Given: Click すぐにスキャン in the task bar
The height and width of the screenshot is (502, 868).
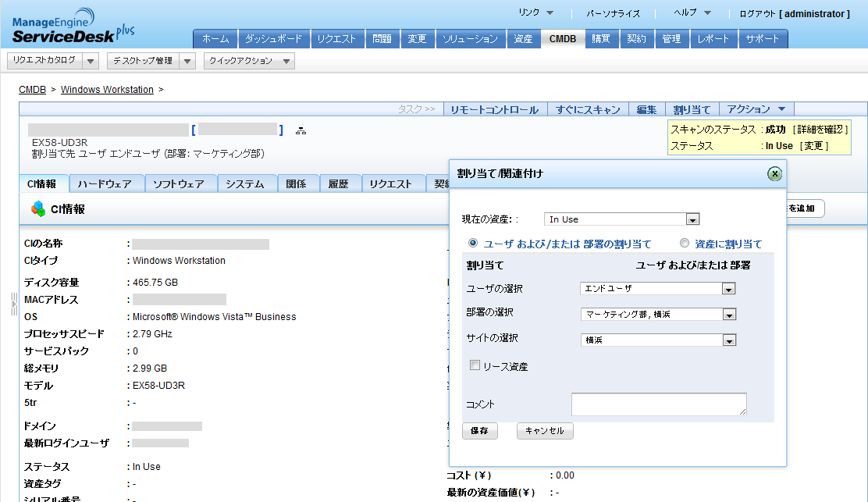Looking at the screenshot, I should tap(588, 109).
